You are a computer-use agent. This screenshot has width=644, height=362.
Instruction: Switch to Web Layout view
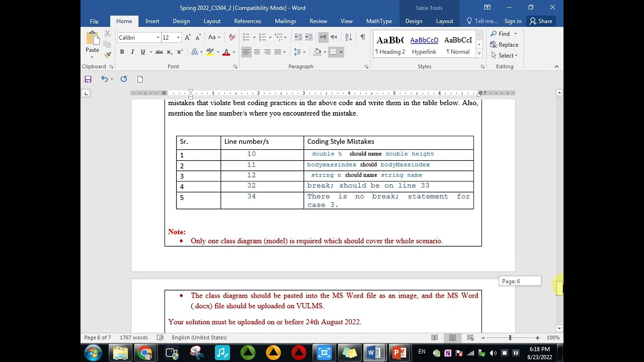pyautogui.click(x=470, y=337)
